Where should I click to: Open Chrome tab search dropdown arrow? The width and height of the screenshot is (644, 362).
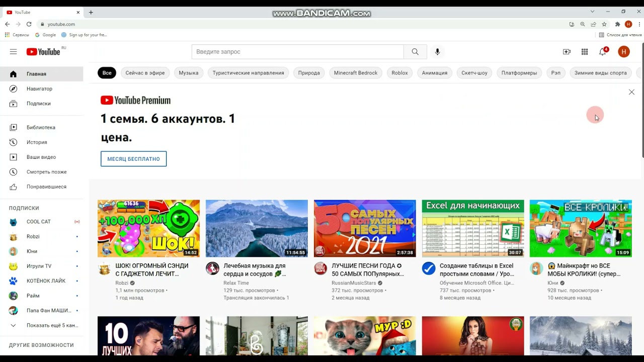592,12
